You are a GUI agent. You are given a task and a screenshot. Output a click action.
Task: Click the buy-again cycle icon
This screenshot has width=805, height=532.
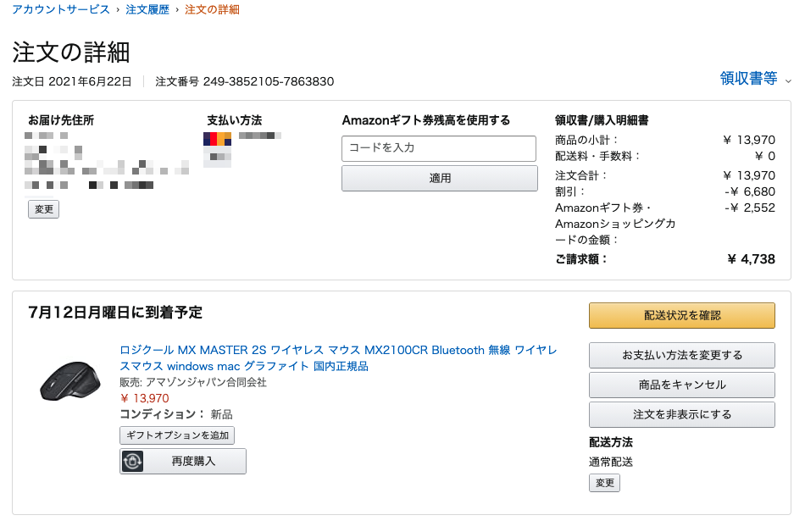pyautogui.click(x=132, y=461)
